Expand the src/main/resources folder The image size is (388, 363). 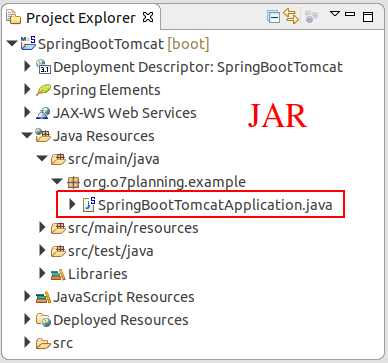42,228
